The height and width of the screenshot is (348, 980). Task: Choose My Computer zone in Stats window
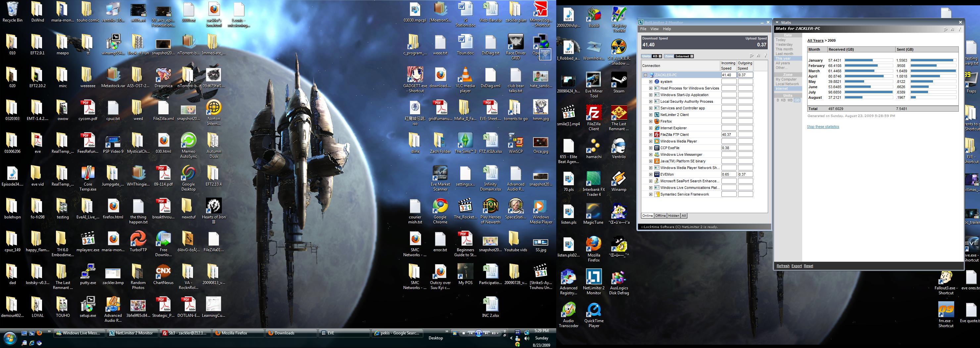point(786,79)
